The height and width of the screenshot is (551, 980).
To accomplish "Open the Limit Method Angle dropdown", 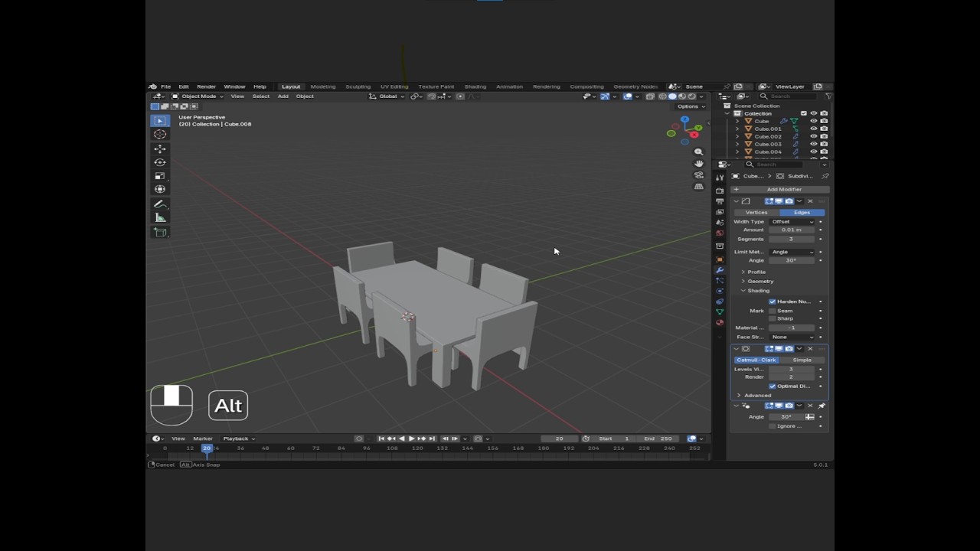I will [x=792, y=252].
